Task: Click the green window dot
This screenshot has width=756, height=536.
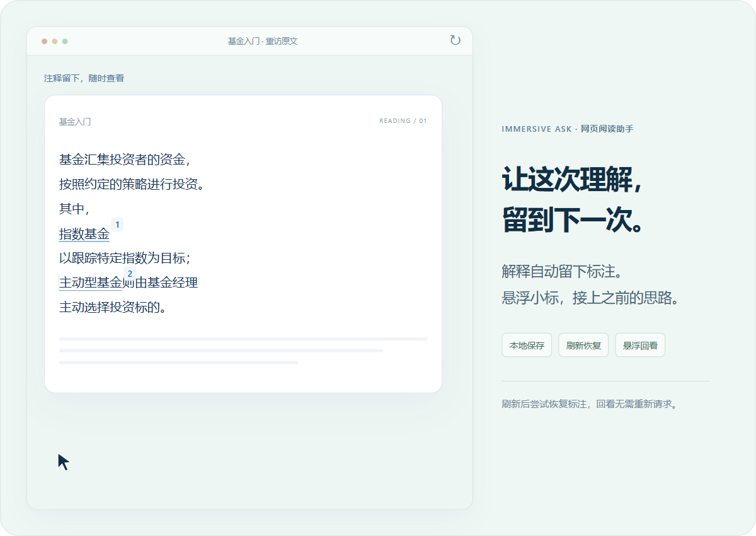Action: tap(65, 41)
